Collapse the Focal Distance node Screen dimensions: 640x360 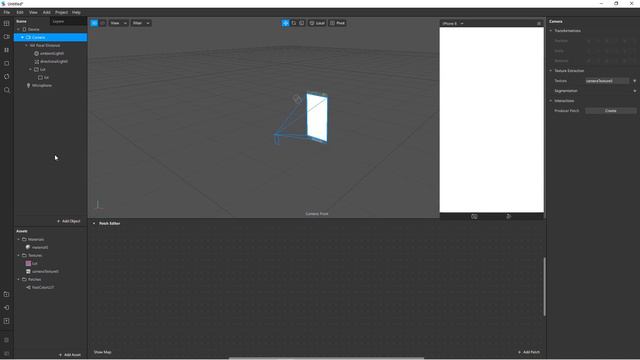pos(27,45)
